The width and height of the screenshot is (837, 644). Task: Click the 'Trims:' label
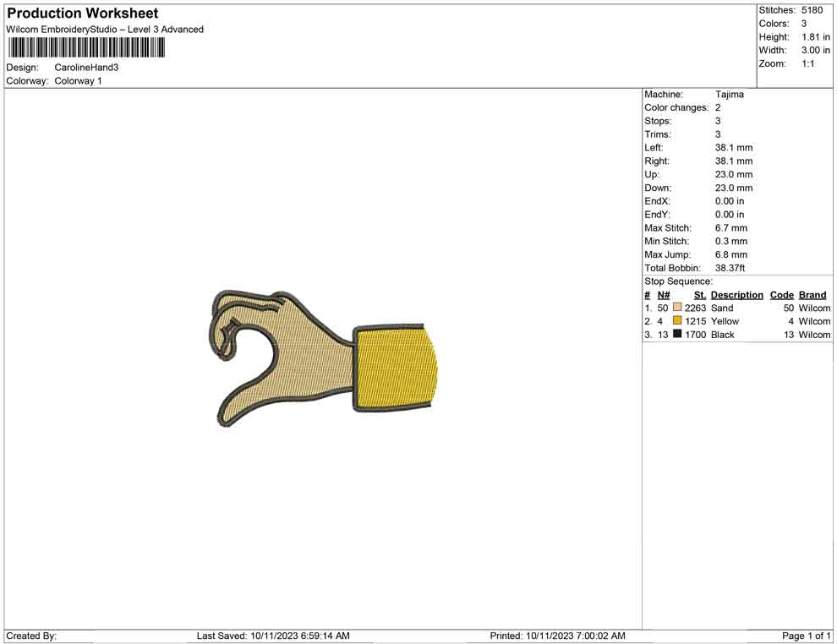tap(658, 134)
